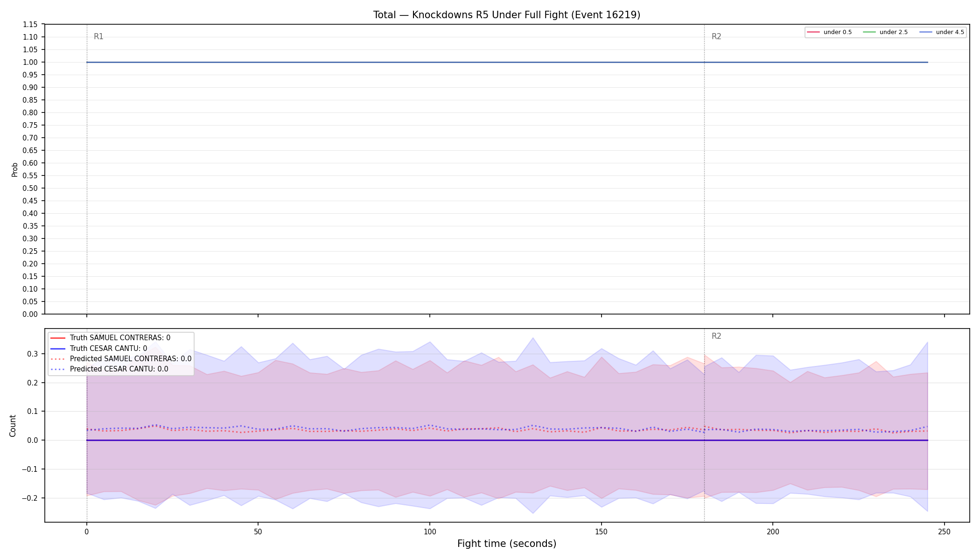The height and width of the screenshot is (560, 980).
Task: Click the 0.50 tick on the Prob axis
Action: 30,188
